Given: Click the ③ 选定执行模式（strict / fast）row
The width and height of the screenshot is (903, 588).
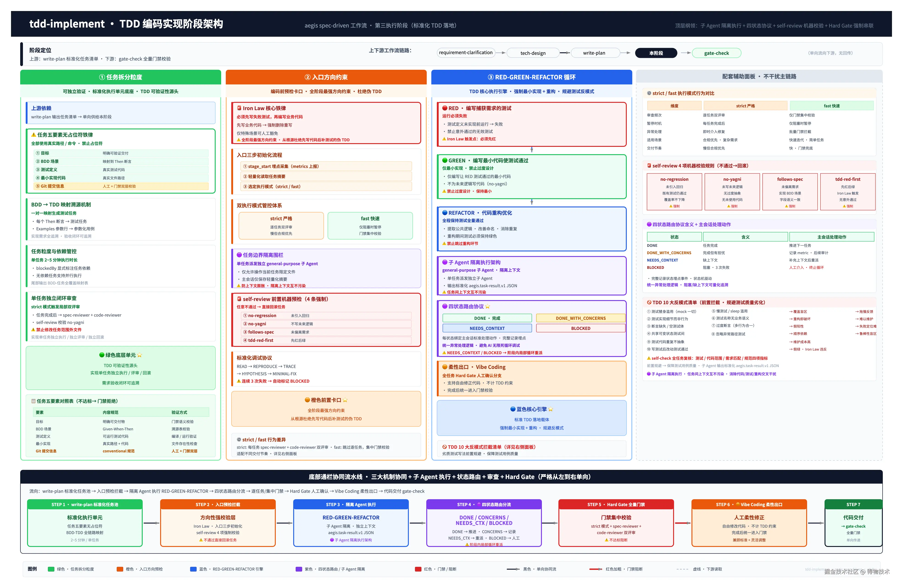Looking at the screenshot, I should click(x=326, y=186).
